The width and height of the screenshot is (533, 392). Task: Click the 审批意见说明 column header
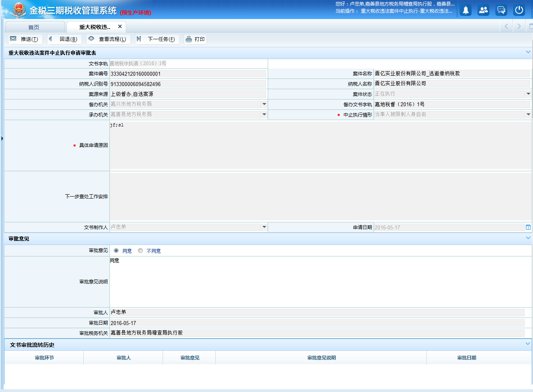[x=321, y=358]
